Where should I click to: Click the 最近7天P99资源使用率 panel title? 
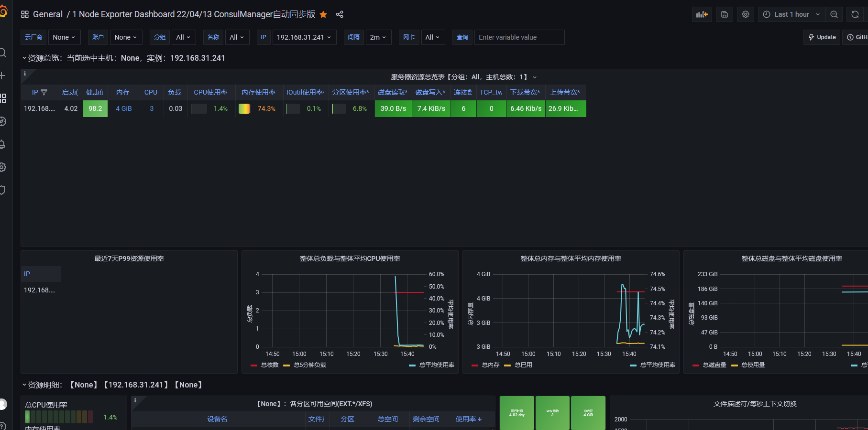pos(129,258)
